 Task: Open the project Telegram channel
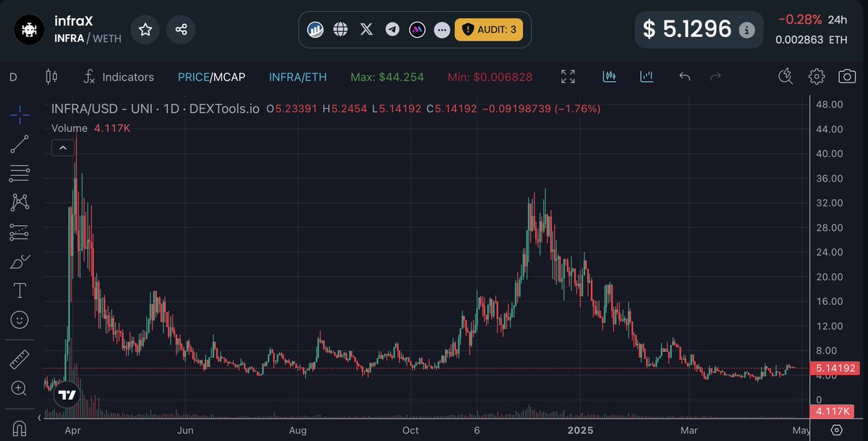[392, 30]
